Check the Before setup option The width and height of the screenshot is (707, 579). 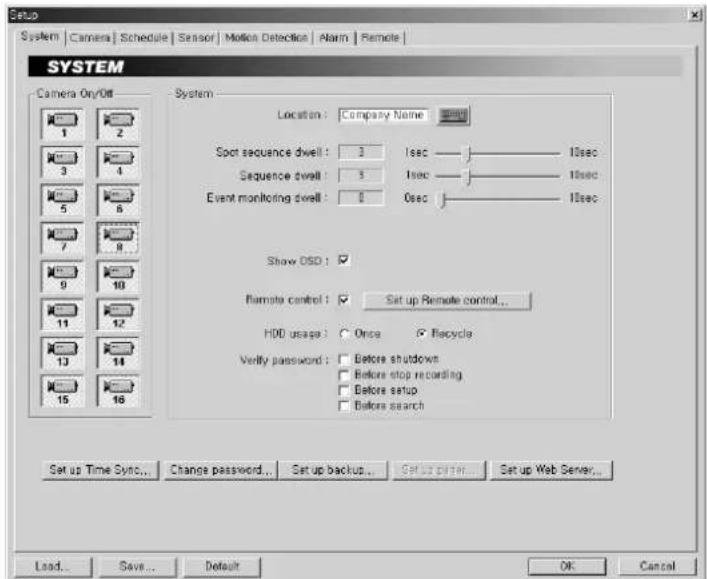[344, 390]
